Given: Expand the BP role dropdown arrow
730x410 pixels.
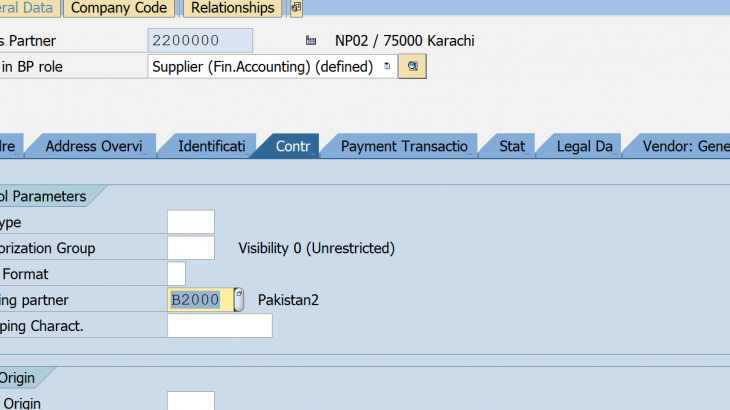Looking at the screenshot, I should coord(387,67).
